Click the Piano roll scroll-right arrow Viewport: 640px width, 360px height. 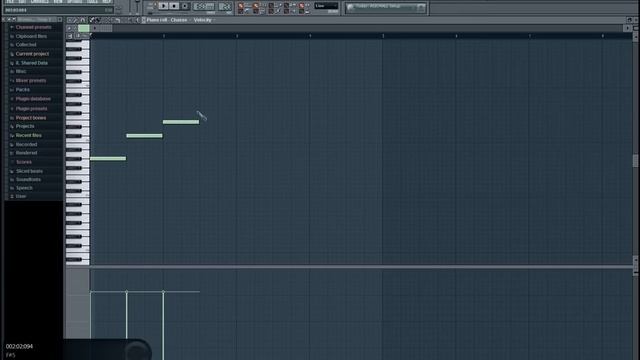click(627, 28)
